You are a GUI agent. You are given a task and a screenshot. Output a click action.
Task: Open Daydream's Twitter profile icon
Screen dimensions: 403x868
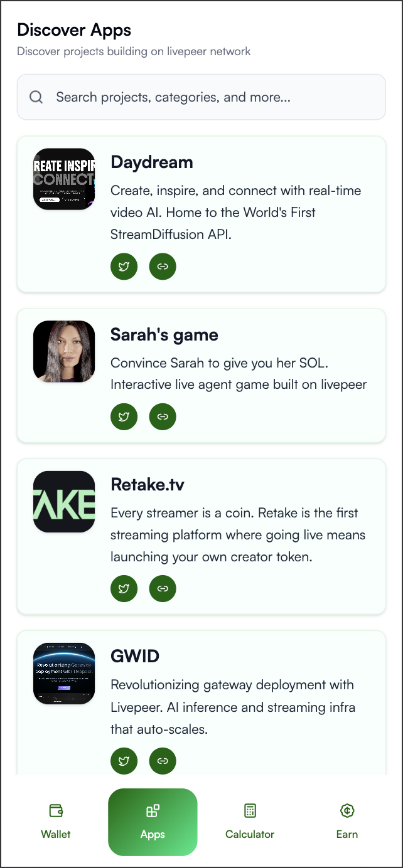coord(124,267)
